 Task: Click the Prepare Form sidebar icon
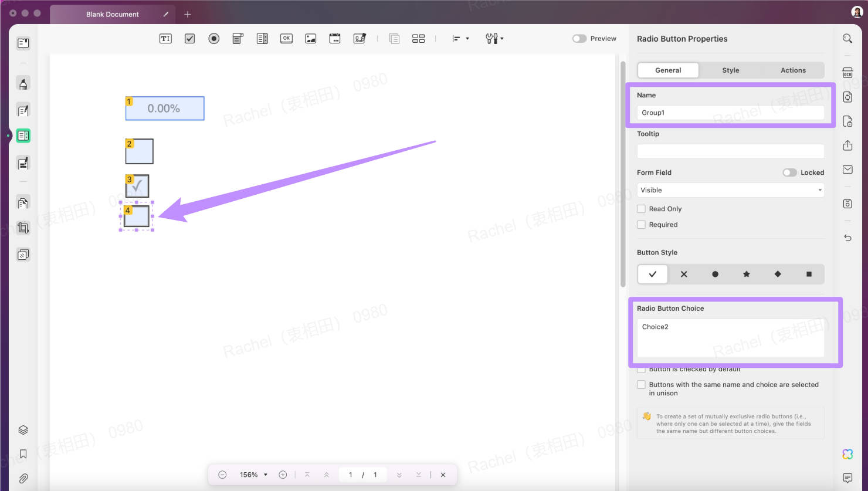pyautogui.click(x=23, y=136)
